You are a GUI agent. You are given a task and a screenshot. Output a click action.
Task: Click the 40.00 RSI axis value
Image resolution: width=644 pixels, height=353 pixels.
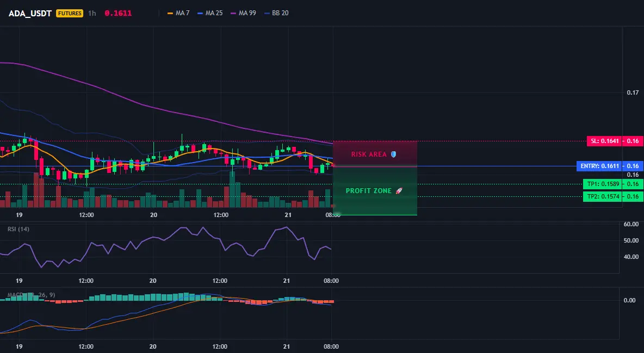click(631, 257)
